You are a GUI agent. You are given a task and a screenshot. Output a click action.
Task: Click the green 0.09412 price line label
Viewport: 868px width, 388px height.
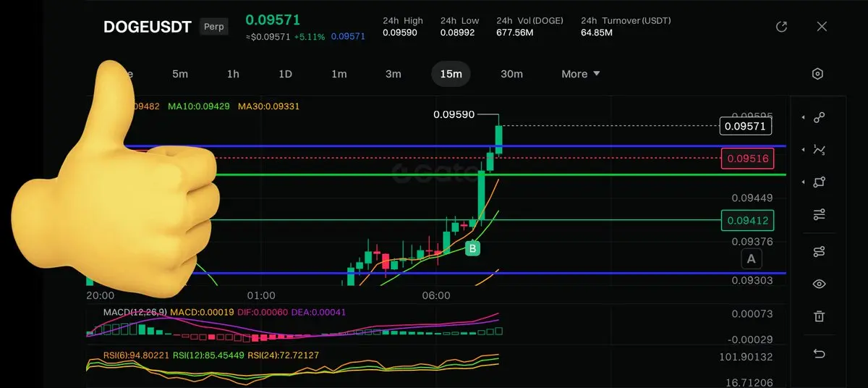point(748,220)
